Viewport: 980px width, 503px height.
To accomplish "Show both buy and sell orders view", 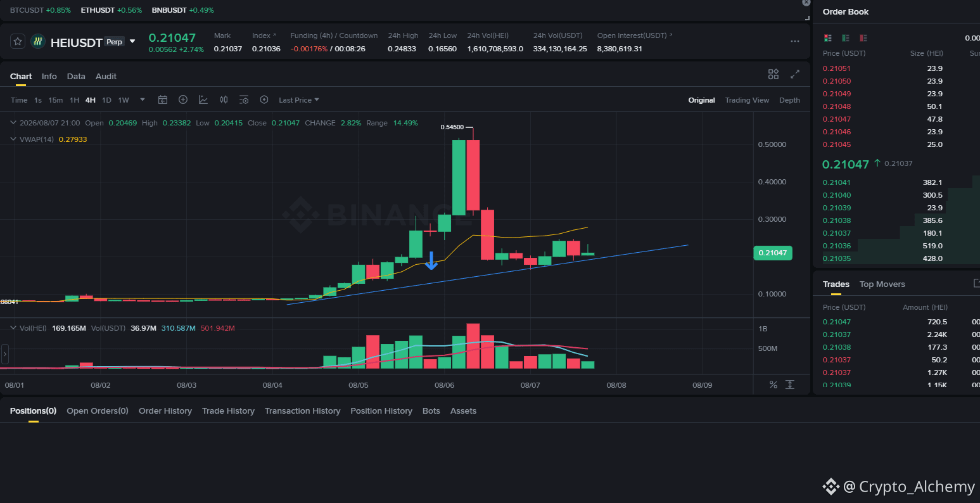I will (827, 38).
